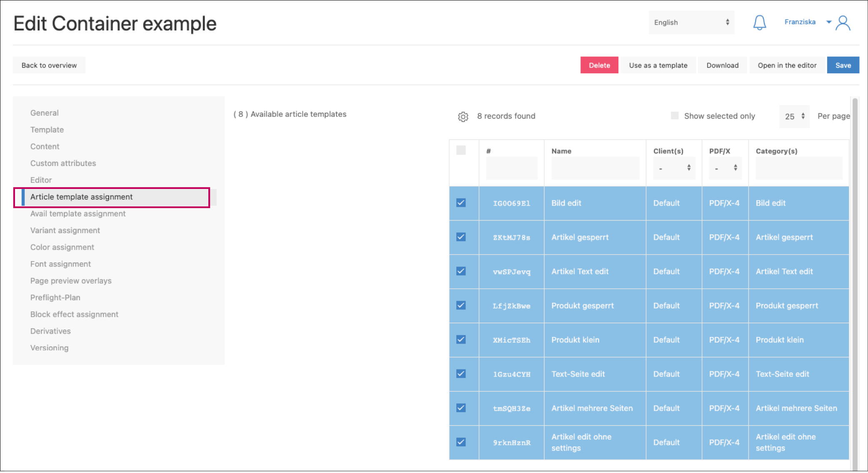Switch to Variant assignment section

tap(65, 230)
